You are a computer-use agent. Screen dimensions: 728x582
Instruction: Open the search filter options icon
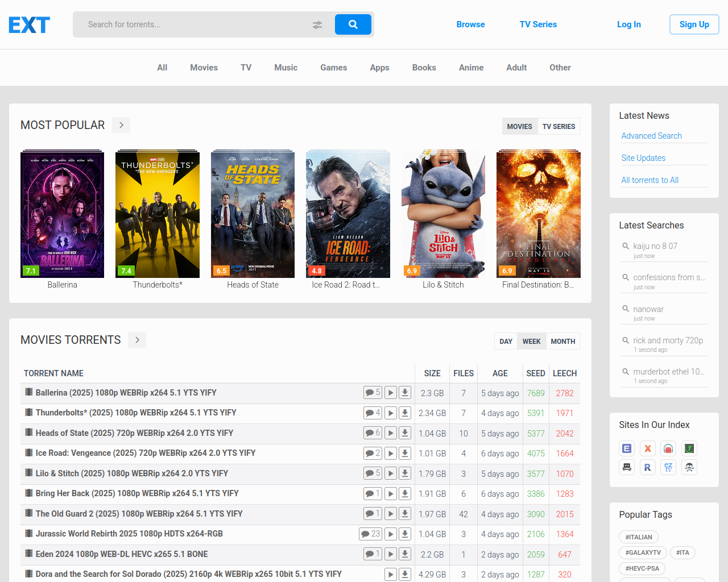point(317,24)
